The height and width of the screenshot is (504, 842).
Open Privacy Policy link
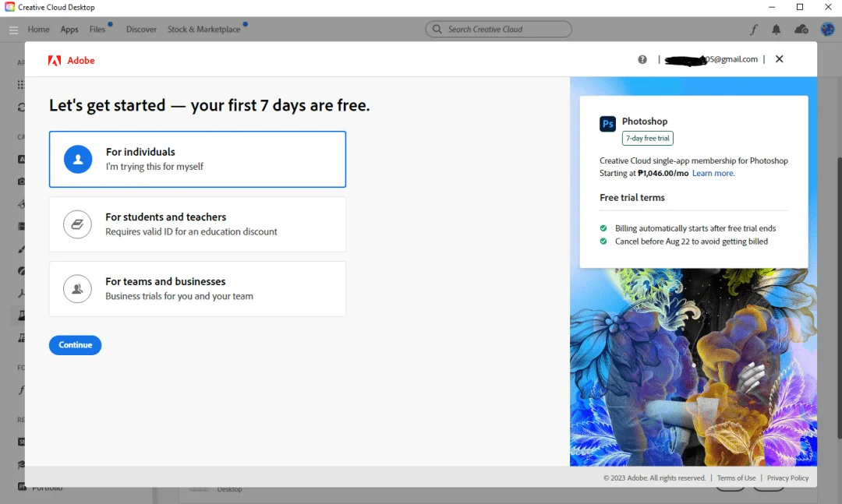click(787, 478)
